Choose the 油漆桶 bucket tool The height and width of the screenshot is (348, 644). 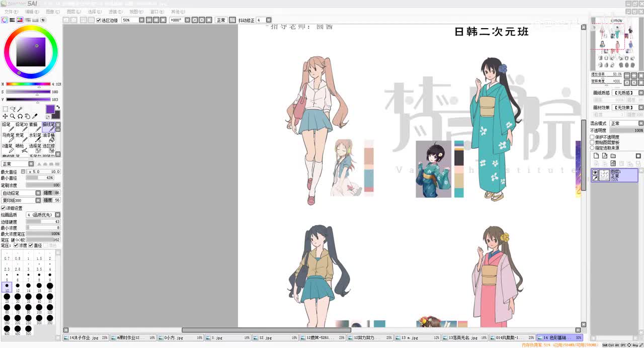coord(48,138)
